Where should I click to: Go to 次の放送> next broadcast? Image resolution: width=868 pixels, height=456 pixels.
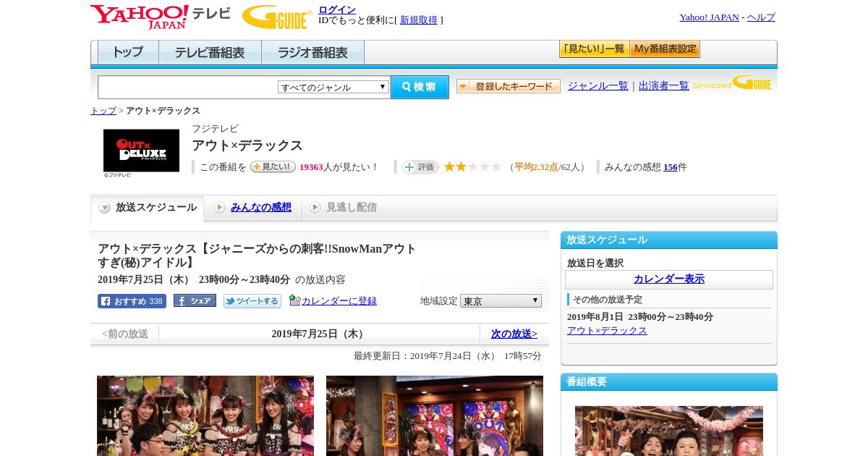(514, 334)
